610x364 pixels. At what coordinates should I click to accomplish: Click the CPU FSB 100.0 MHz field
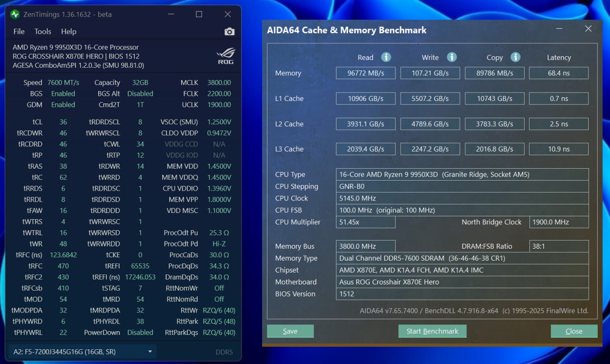pos(462,210)
